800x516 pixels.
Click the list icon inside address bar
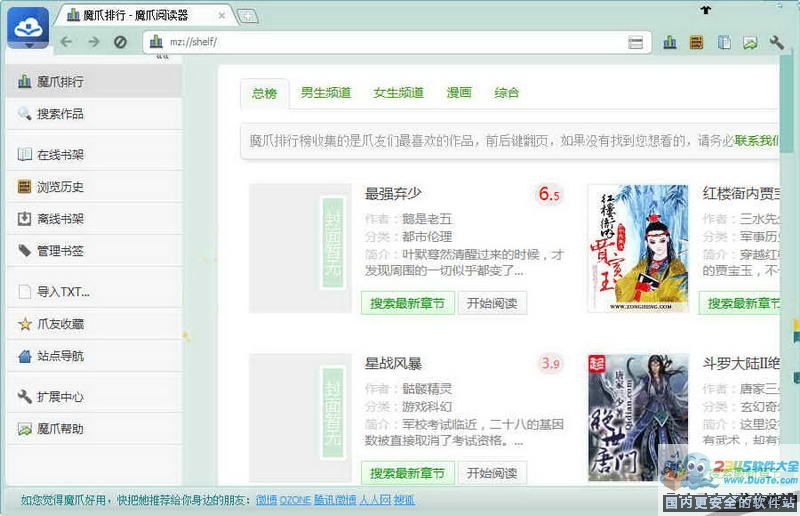click(635, 42)
